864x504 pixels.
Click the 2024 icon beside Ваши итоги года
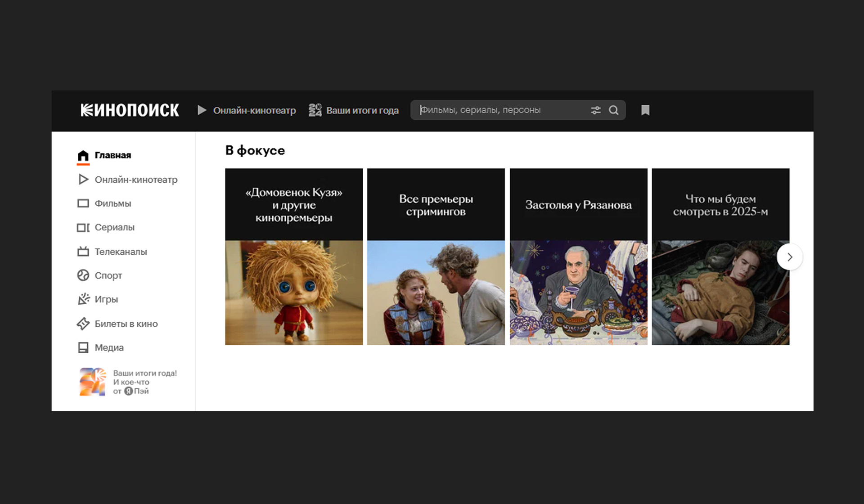(315, 110)
